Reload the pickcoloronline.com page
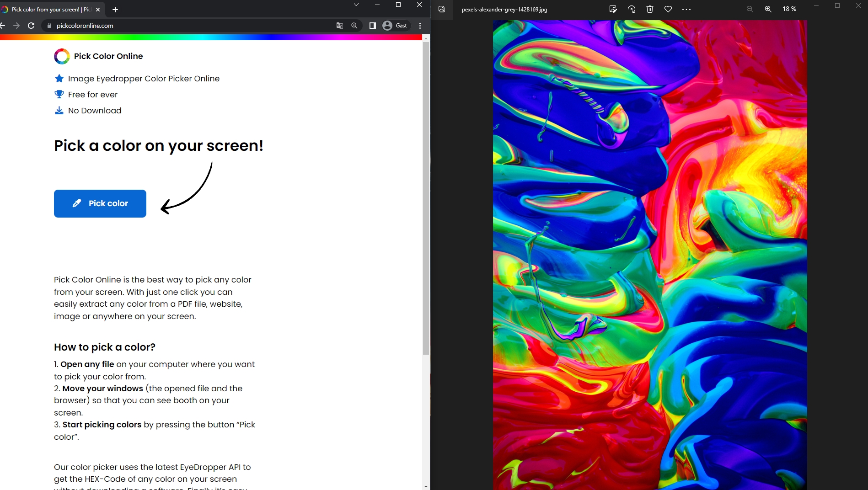The height and width of the screenshot is (490, 868). coord(31,26)
